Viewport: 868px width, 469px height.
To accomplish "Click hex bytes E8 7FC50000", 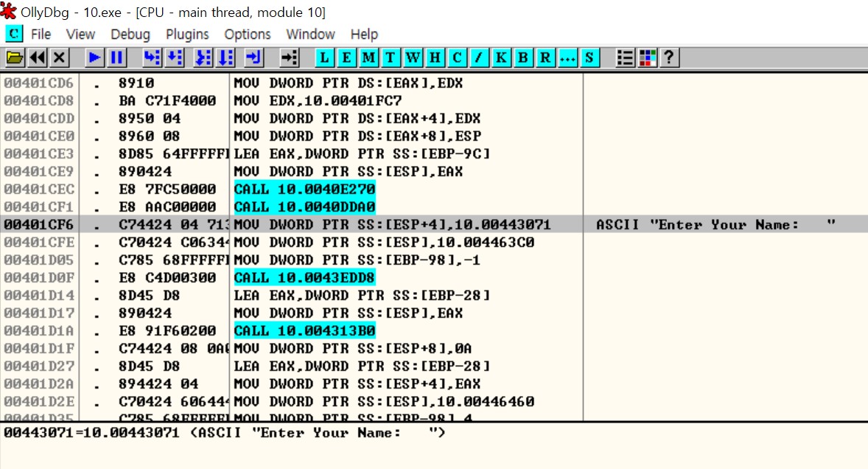I will (167, 190).
